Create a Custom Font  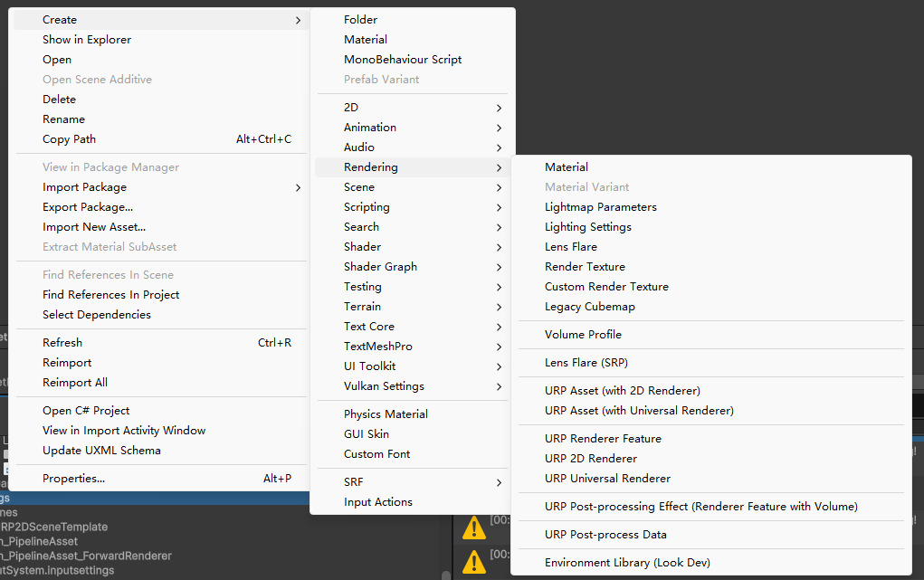click(x=413, y=454)
